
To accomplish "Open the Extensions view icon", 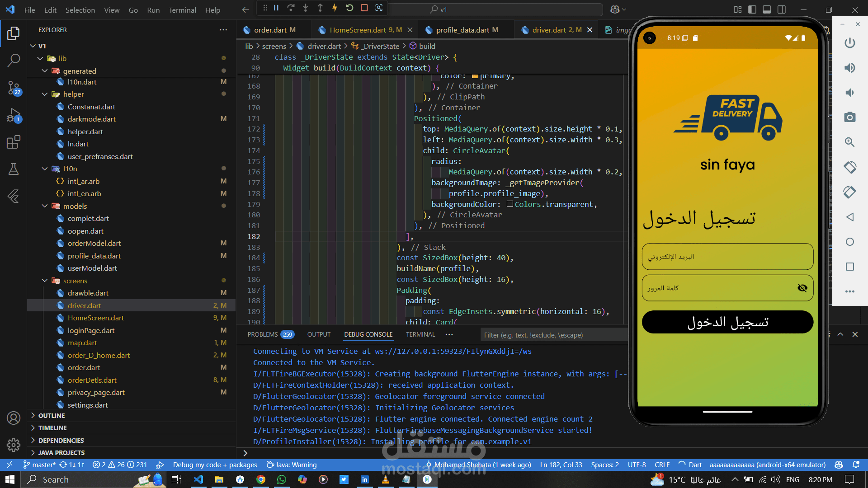I will coord(14,142).
